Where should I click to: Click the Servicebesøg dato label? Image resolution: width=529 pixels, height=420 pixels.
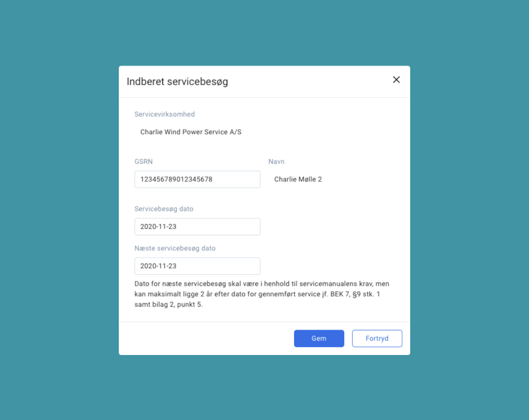(x=164, y=209)
